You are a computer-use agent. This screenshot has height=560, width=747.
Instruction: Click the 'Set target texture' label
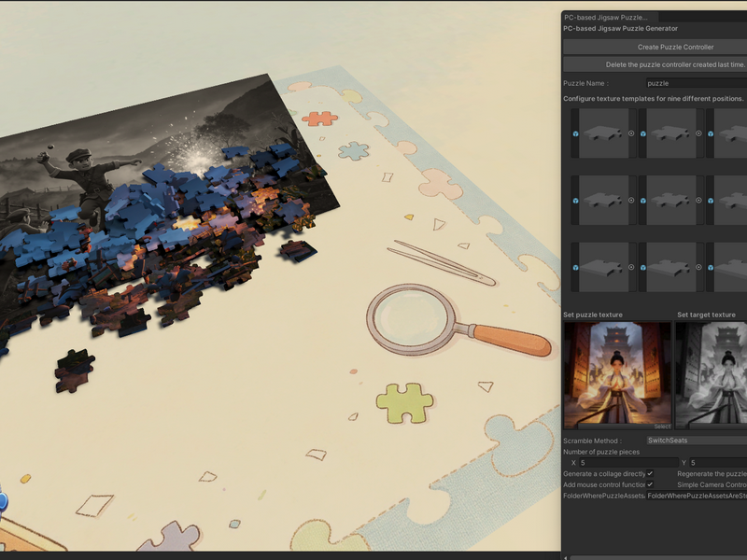pyautogui.click(x=706, y=315)
